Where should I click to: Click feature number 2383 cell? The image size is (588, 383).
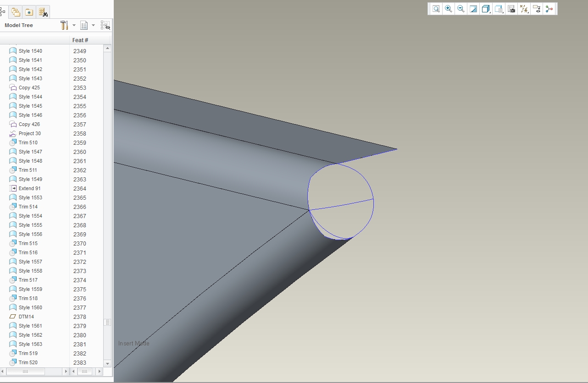pyautogui.click(x=80, y=362)
